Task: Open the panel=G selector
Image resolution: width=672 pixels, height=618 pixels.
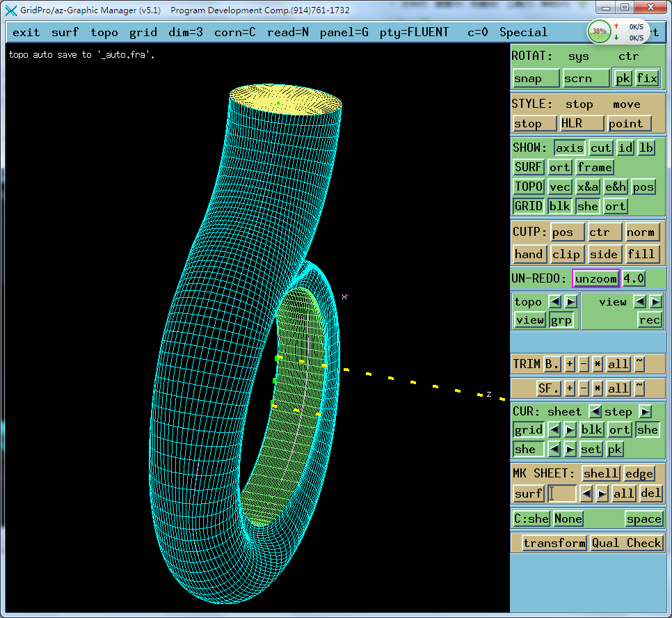Action: point(344,32)
